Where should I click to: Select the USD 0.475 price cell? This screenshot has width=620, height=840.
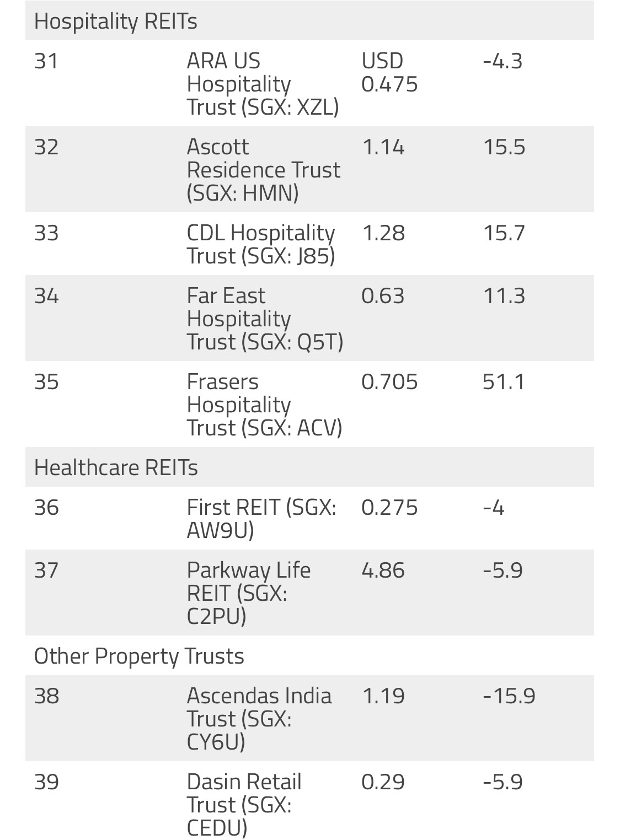point(389,72)
